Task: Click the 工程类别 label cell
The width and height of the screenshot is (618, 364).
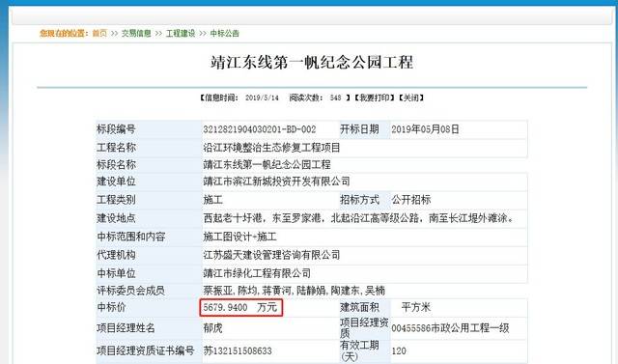Action: click(149, 200)
